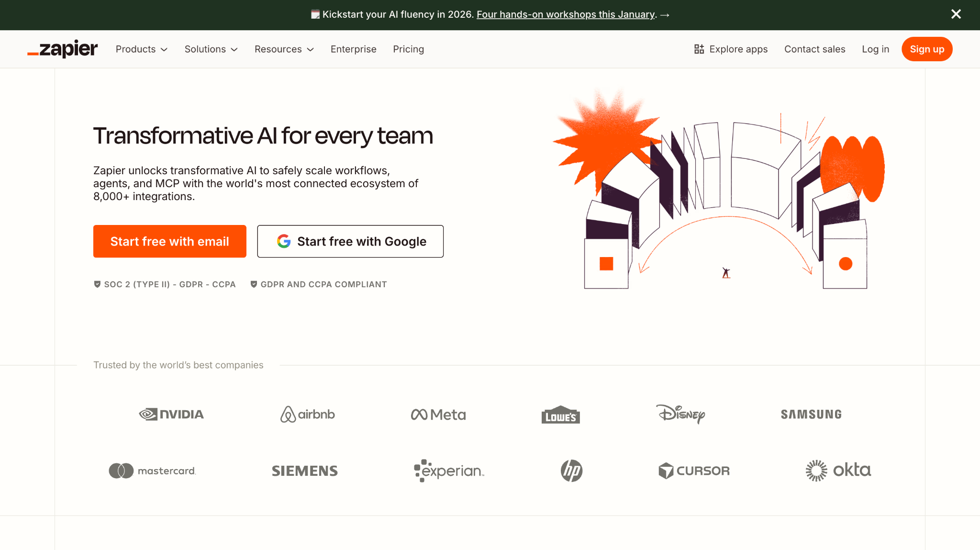Open the January workshops link in the banner
Viewport: 980px width, 550px height.
tap(565, 14)
